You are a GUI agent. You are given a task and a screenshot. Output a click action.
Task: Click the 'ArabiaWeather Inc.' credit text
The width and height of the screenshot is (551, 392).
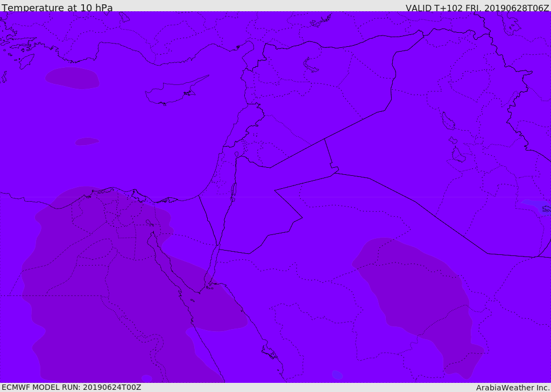(513, 388)
